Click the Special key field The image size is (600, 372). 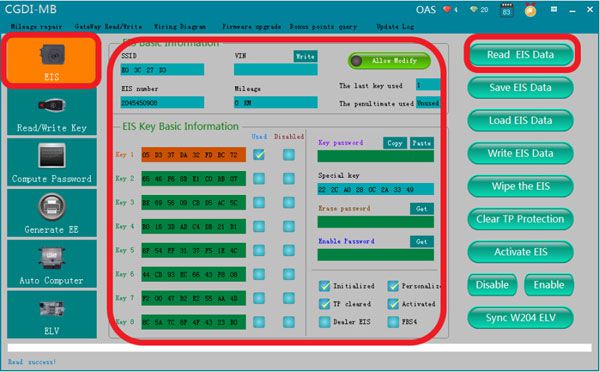pyautogui.click(x=376, y=189)
